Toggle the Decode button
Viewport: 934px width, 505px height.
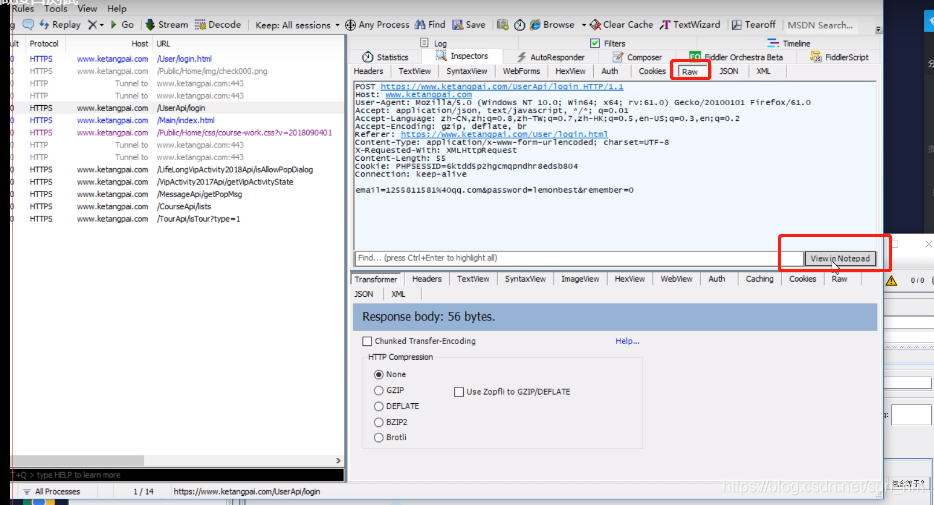218,24
